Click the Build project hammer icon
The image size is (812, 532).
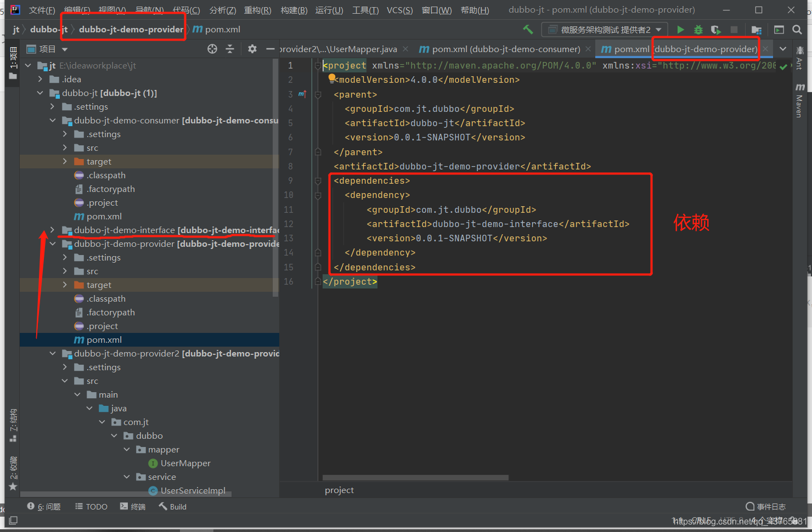point(528,30)
